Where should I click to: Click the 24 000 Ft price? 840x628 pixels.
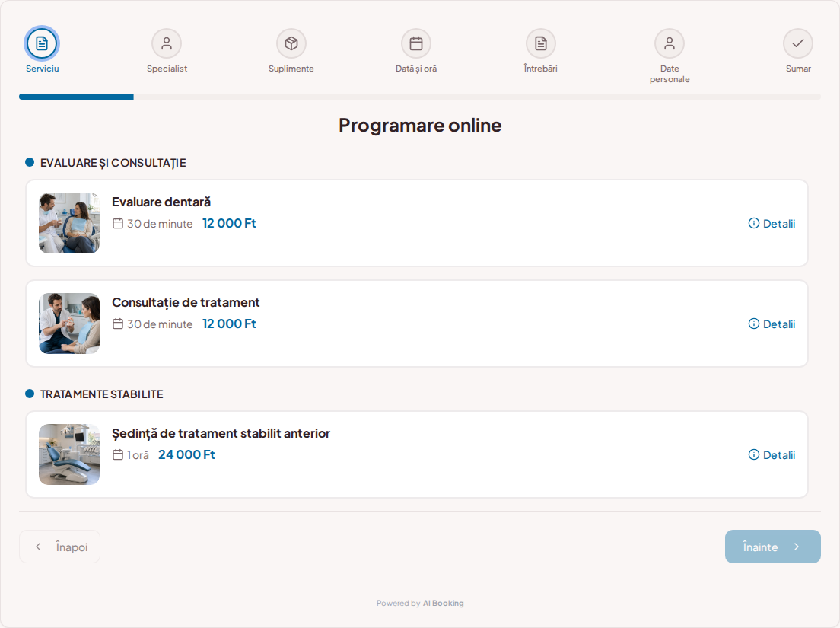click(x=186, y=454)
